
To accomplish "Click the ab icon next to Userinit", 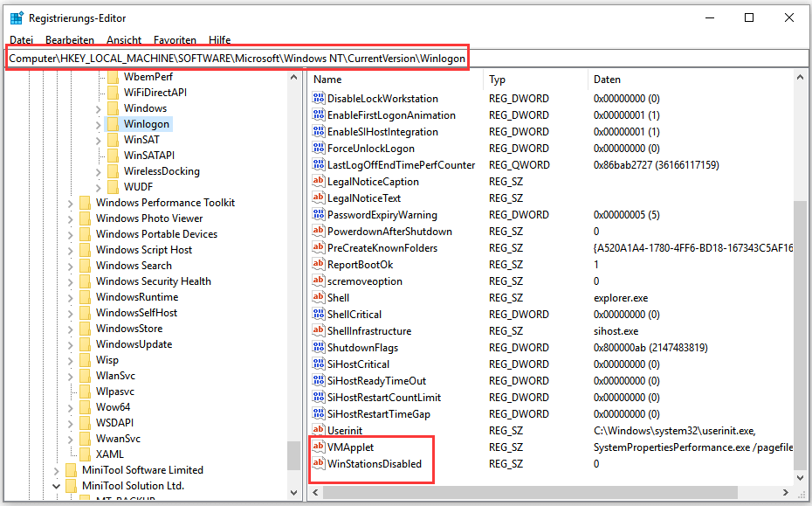I will [320, 430].
